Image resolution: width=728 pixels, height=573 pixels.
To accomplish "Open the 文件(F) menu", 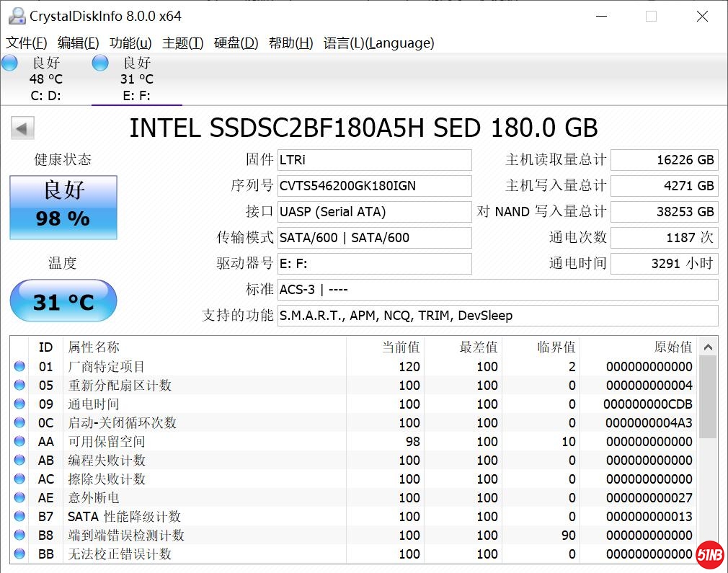I will click(x=27, y=43).
